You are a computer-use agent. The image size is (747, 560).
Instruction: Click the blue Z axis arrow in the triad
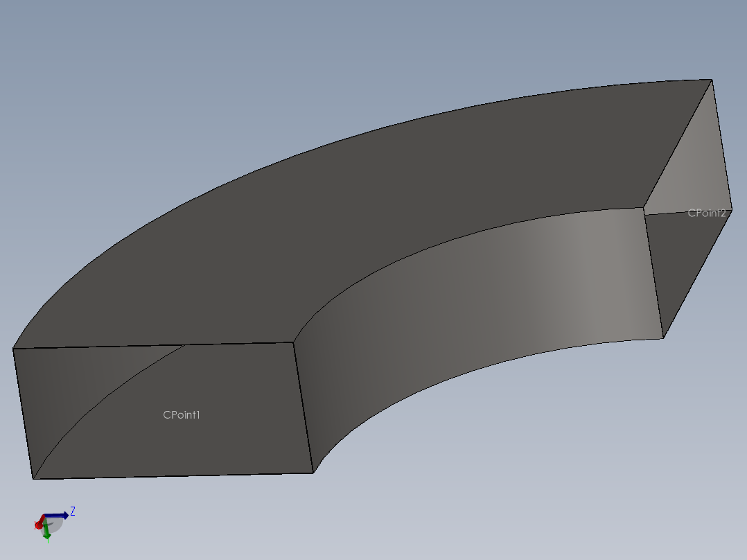pyautogui.click(x=59, y=516)
